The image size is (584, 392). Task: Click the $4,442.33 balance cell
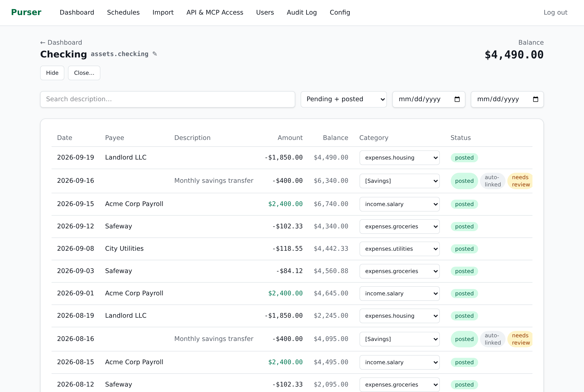(x=331, y=248)
